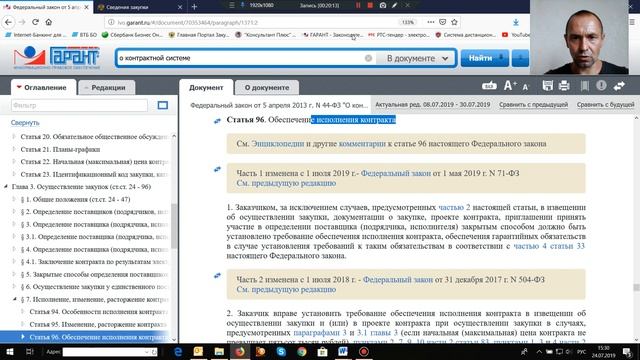Viewport: 640px width, 360px height.
Task: Click the link icon beside the 'Часть 1 изменена' note
Action: pyautogui.click(x=217, y=169)
